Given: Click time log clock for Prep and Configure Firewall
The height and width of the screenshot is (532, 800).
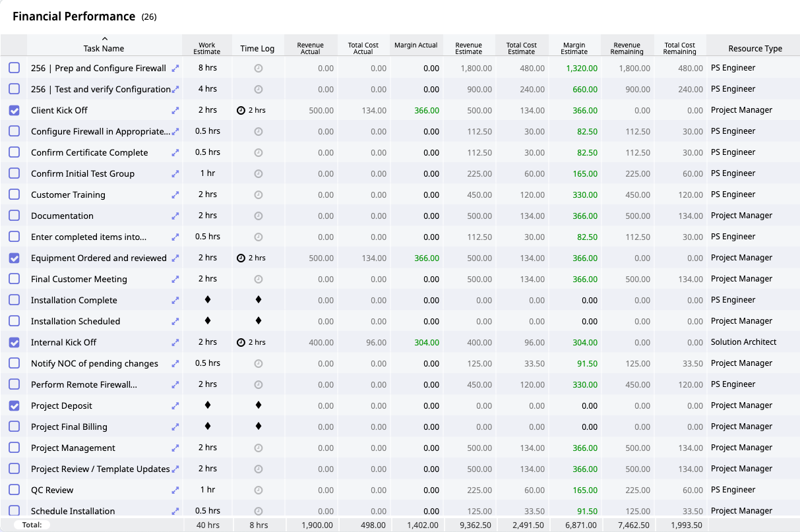Looking at the screenshot, I should pos(259,69).
